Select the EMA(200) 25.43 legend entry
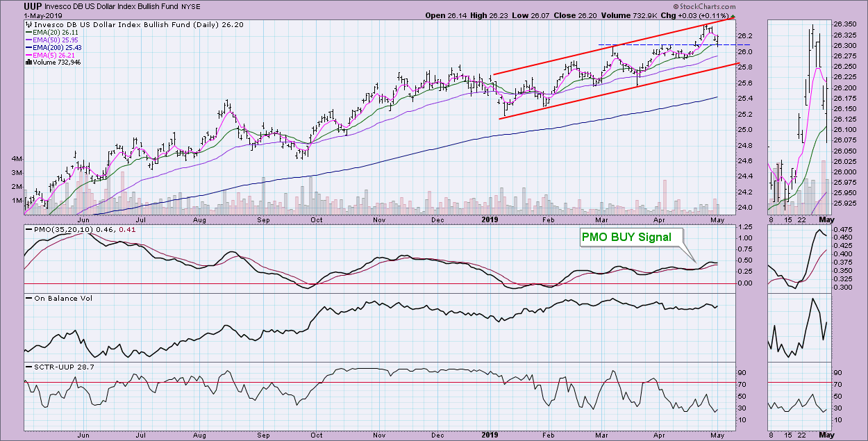This screenshot has height=441, width=868. pyautogui.click(x=57, y=47)
